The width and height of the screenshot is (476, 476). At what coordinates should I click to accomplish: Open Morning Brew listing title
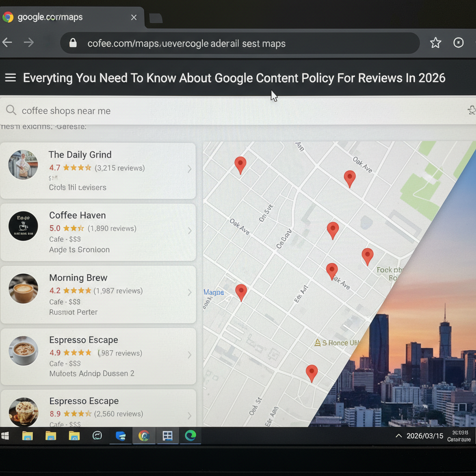(78, 278)
